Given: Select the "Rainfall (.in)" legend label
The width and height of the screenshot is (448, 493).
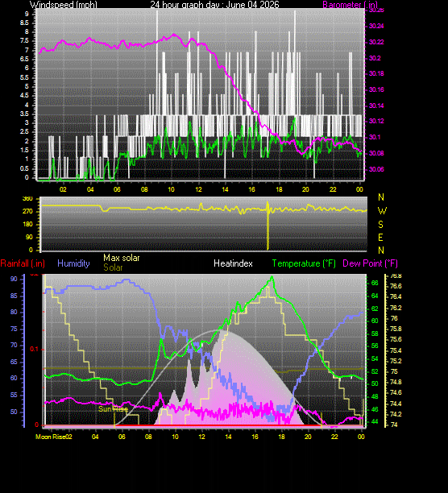Looking at the screenshot, I should (23, 263).
